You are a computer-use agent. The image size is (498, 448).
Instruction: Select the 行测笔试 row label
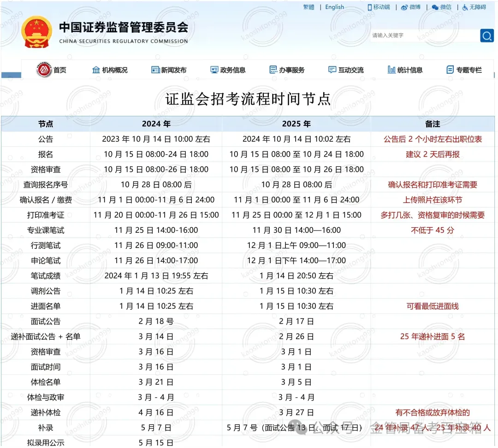click(x=46, y=245)
